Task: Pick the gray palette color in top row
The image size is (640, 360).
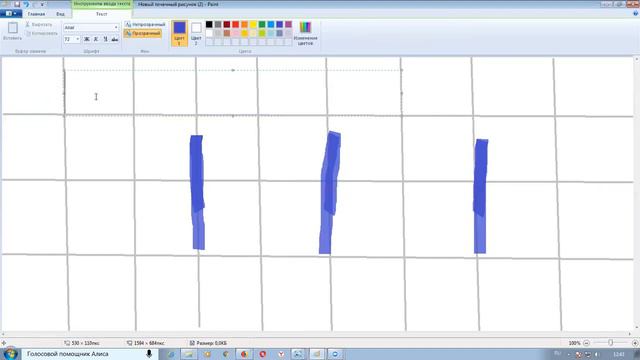Action: click(x=218, y=24)
